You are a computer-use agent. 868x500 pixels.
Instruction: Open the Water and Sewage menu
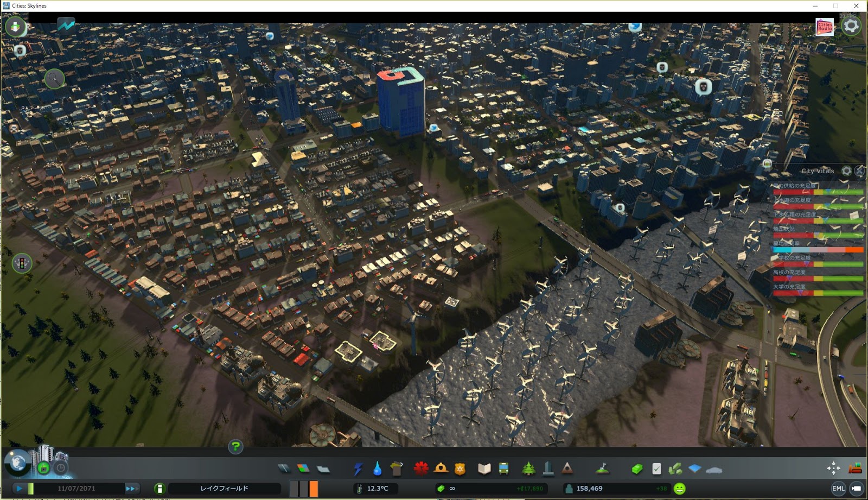(x=378, y=469)
